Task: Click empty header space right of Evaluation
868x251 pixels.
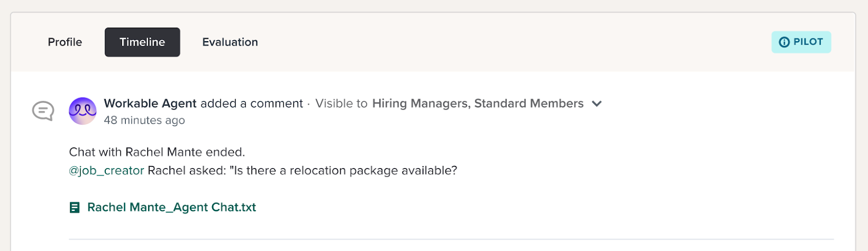Action: pyautogui.click(x=488, y=42)
